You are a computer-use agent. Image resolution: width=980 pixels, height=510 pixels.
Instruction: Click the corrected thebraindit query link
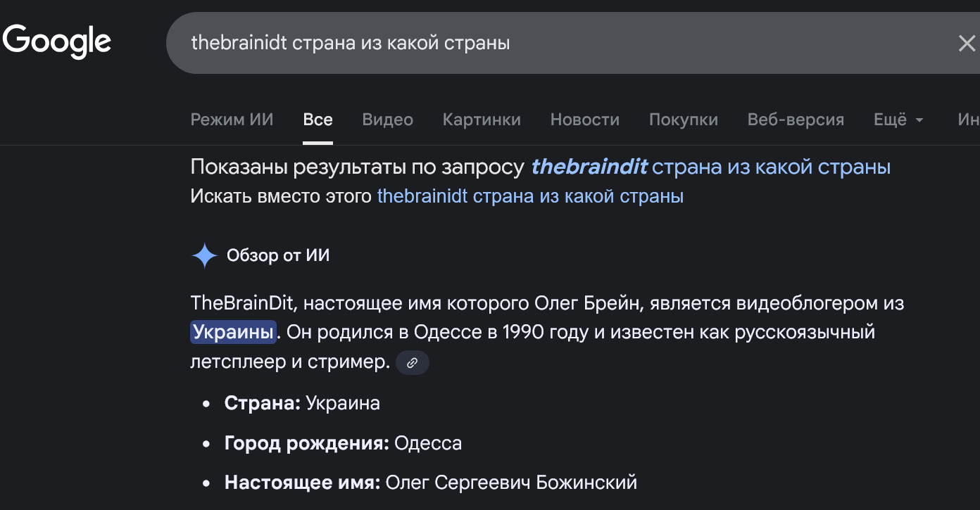click(x=710, y=167)
